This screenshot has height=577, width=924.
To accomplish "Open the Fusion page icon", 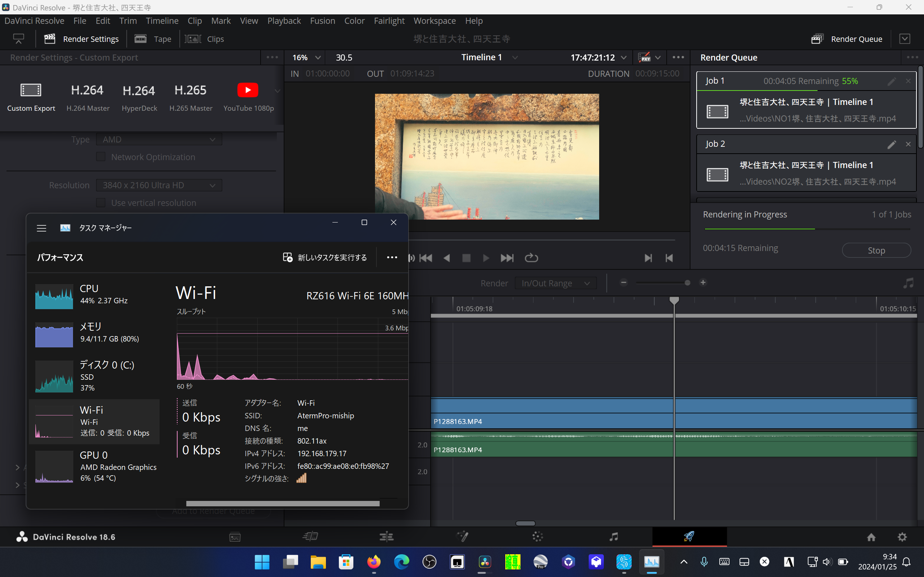I will point(462,537).
